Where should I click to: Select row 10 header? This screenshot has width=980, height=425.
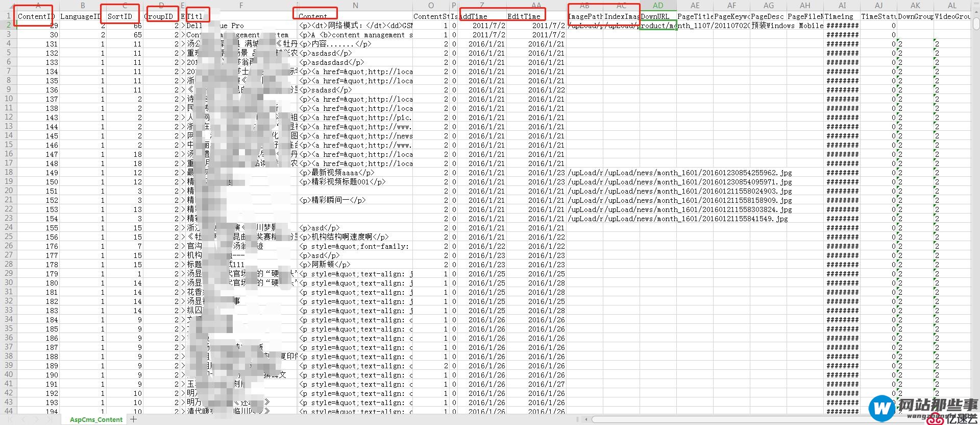coord(8,99)
